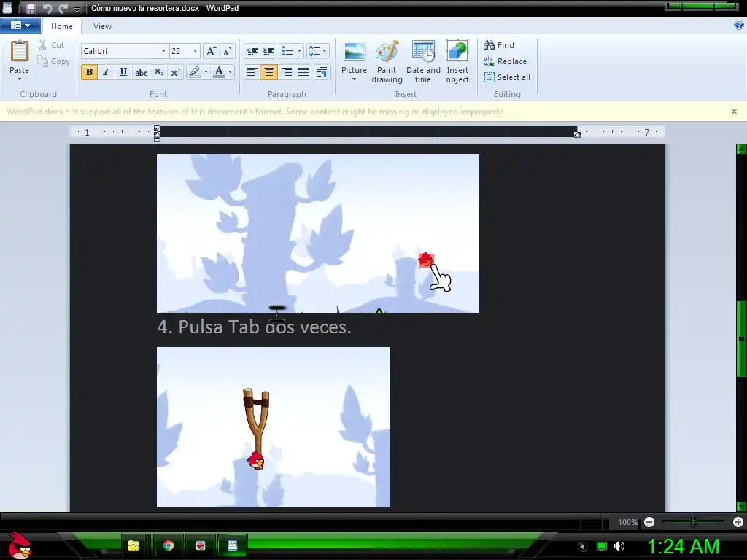Open Chrome from the taskbar
Screen dimensions: 747x560
(169, 545)
